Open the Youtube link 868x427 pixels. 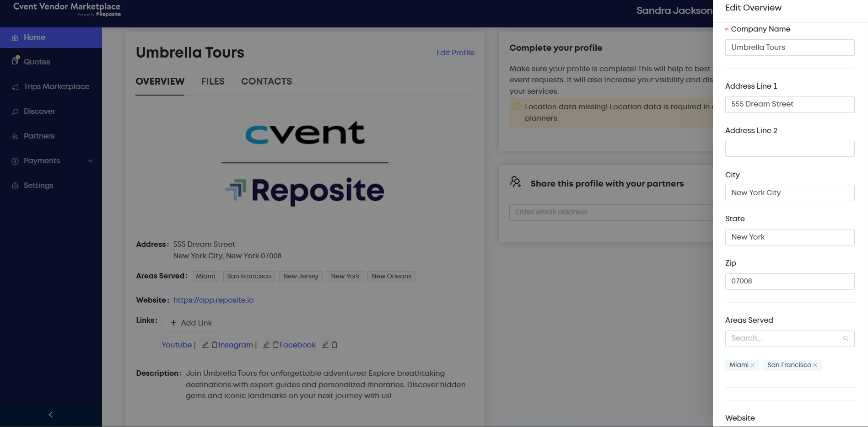click(x=177, y=345)
